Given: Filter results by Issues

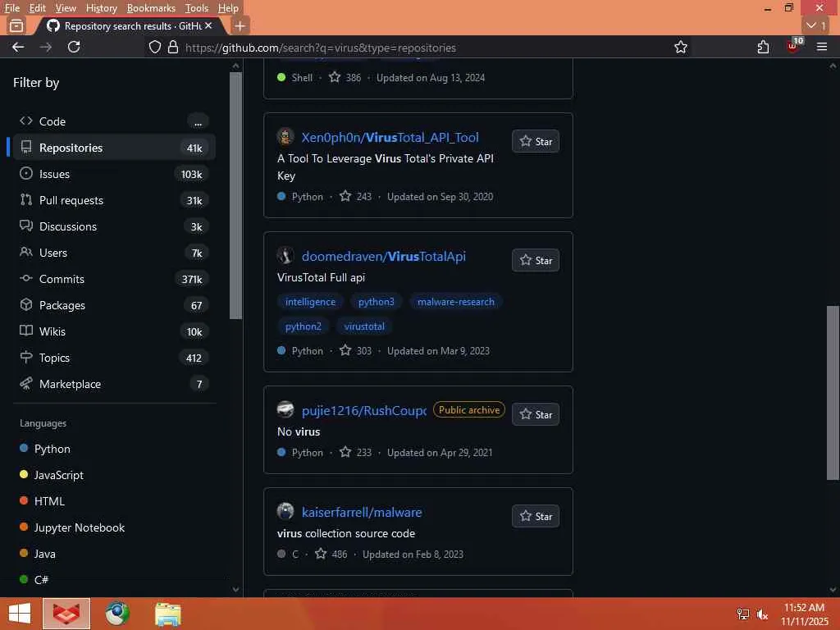Looking at the screenshot, I should (x=113, y=174).
